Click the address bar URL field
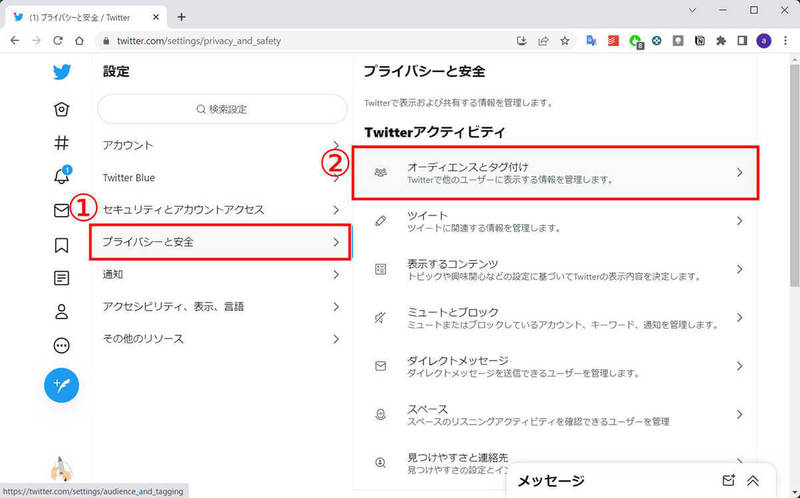Viewport: 800px width, 498px height. [x=306, y=41]
